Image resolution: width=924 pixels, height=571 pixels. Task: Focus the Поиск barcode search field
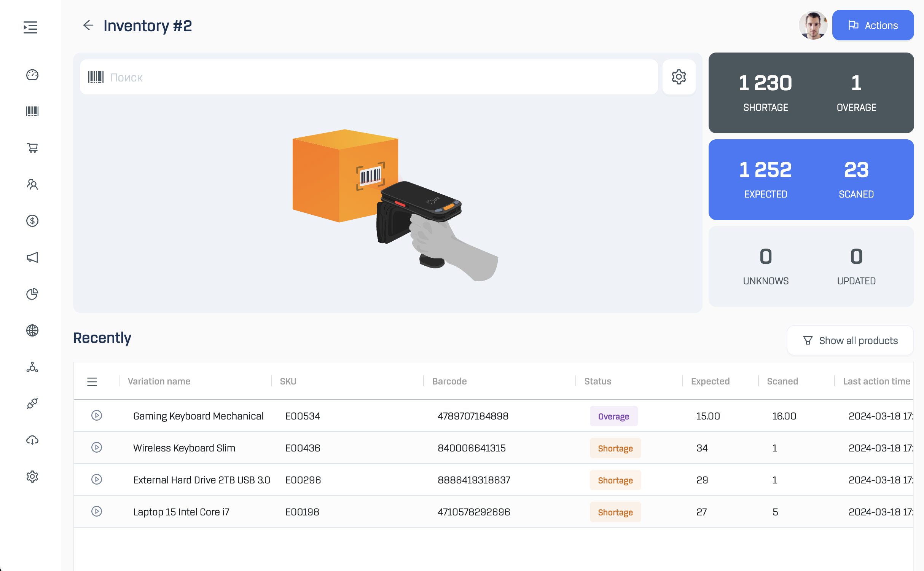(x=369, y=77)
